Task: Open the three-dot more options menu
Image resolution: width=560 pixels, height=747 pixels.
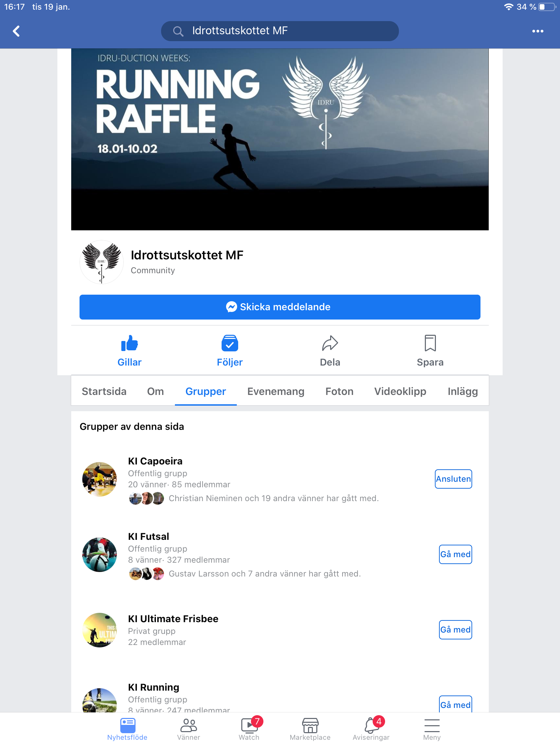Action: point(538,31)
